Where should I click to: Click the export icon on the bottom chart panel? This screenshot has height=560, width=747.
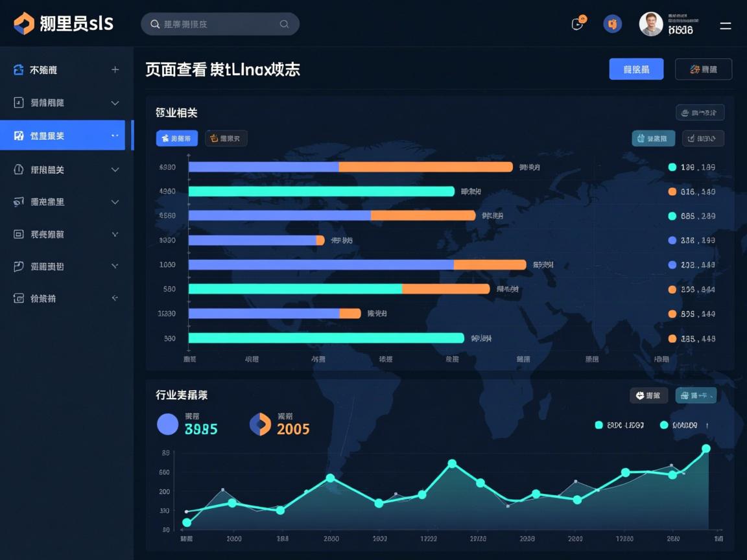pyautogui.click(x=649, y=395)
